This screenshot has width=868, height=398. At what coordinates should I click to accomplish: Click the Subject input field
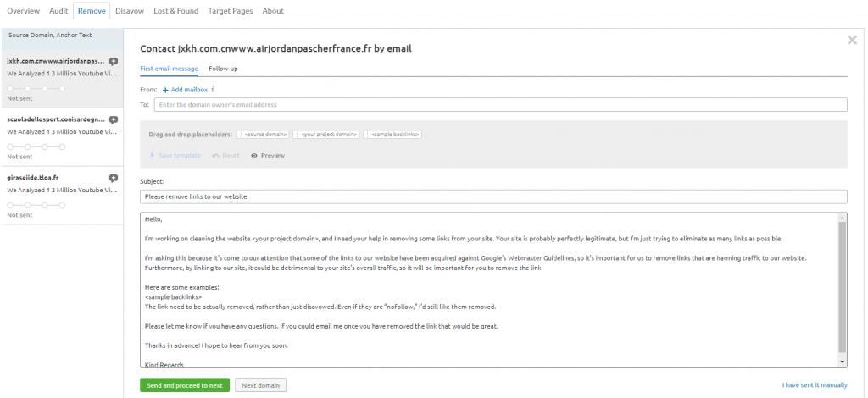pyautogui.click(x=494, y=196)
